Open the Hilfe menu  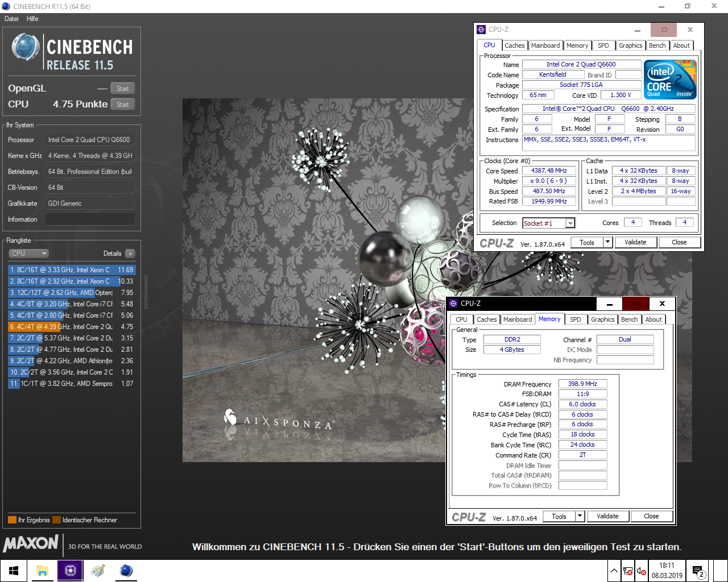(x=32, y=19)
